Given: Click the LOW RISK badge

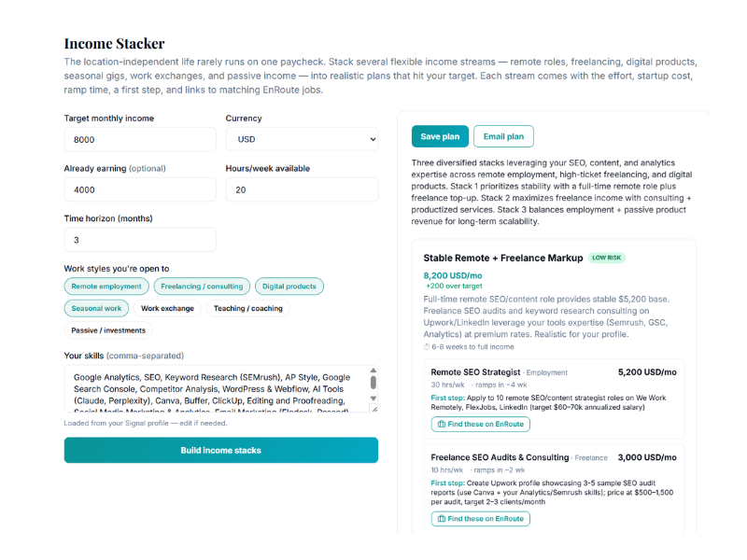Looking at the screenshot, I should 606,258.
